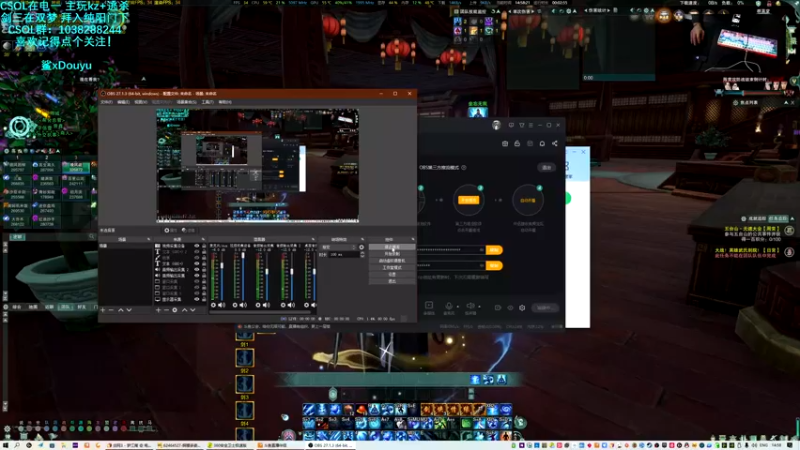This screenshot has width=800, height=450.
Task: Click the 启动虚拟摄像机 button in OBS
Action: point(392,261)
